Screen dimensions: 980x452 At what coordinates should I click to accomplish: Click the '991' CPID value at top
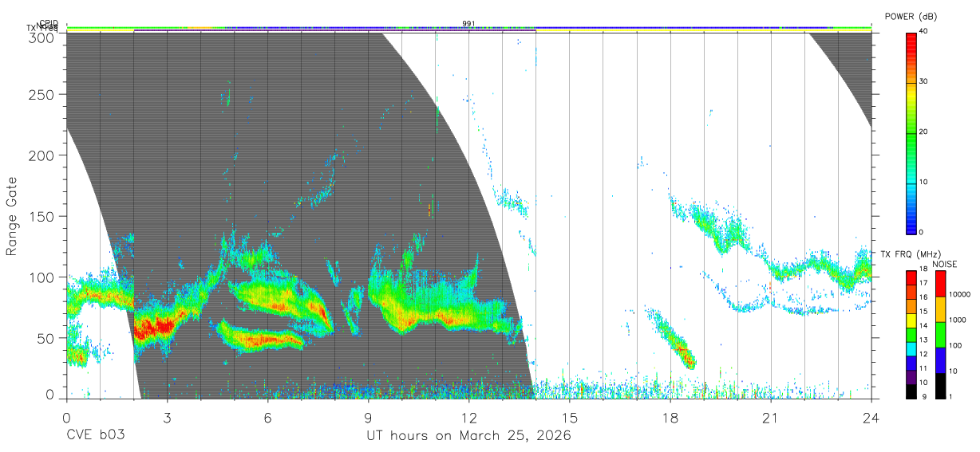(x=468, y=24)
